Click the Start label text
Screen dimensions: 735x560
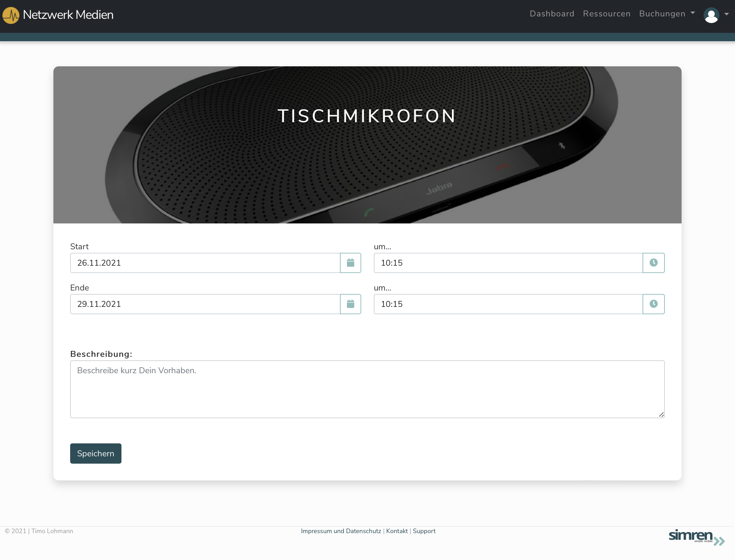point(79,246)
